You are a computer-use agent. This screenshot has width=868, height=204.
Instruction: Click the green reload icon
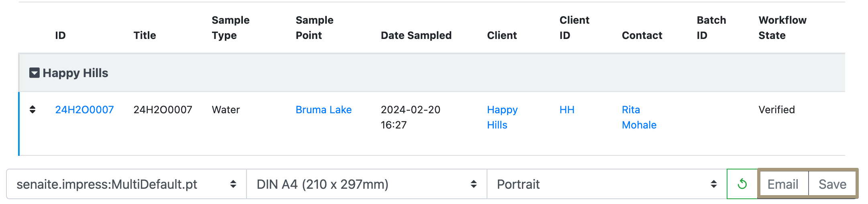coord(742,184)
